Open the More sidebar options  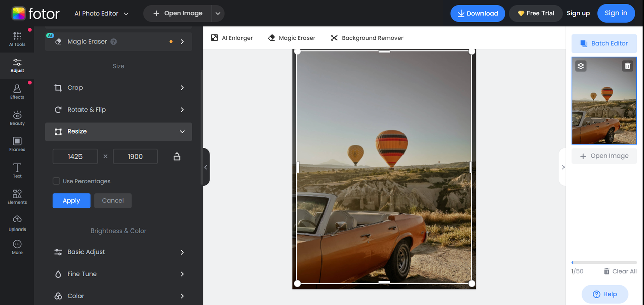(x=17, y=247)
